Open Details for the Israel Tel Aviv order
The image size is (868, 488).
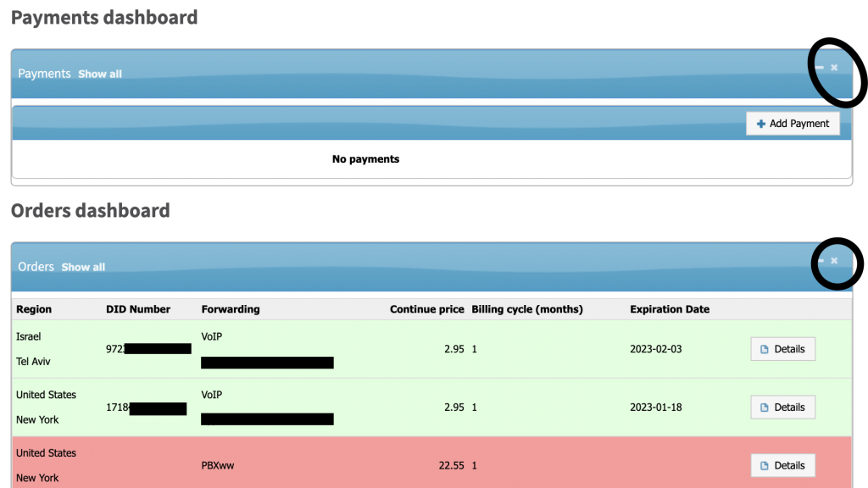pyautogui.click(x=782, y=349)
